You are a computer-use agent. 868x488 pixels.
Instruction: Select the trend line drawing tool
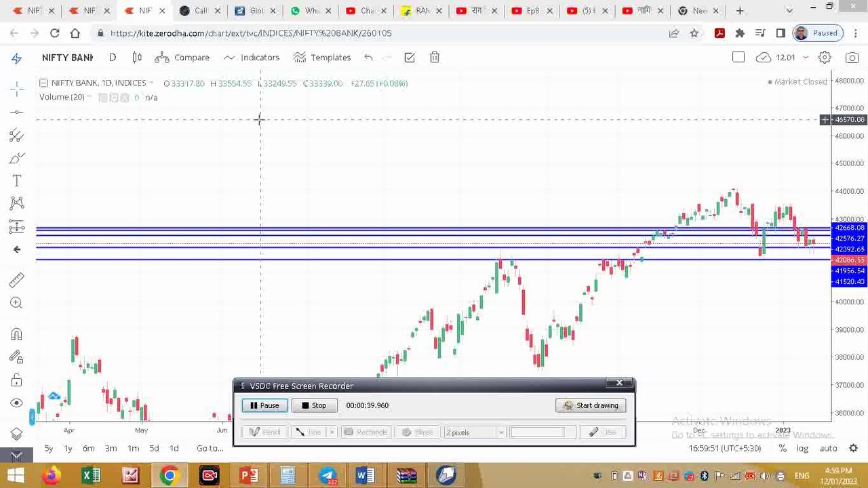(17, 112)
